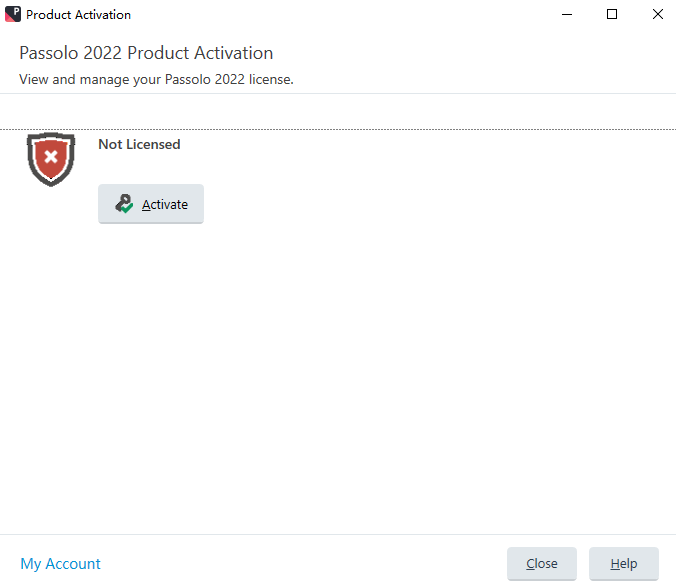Click the white X inside the red shield
Viewport: 676px width, 586px height.
[51, 157]
